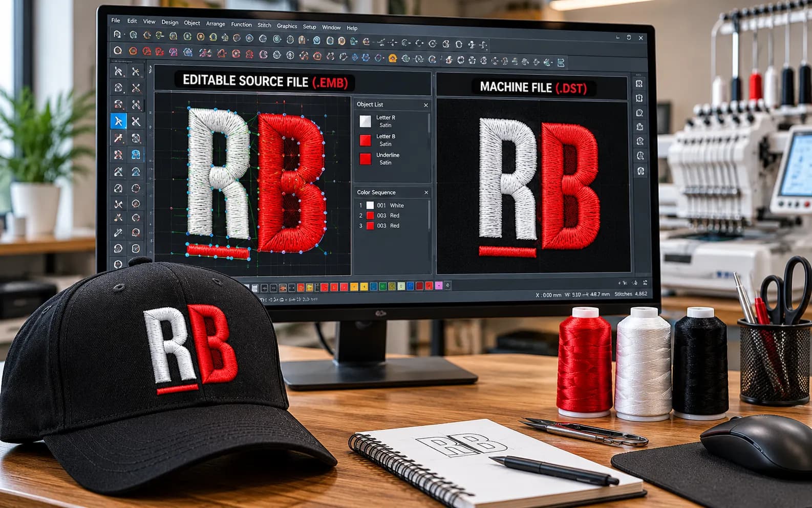Click the white swatch beside Letter R

click(x=365, y=121)
